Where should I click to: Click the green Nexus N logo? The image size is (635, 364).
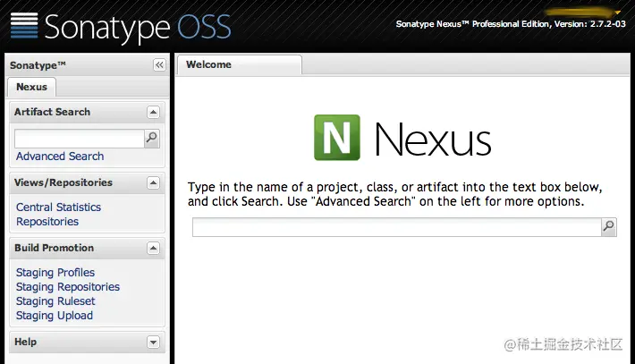coord(337,138)
